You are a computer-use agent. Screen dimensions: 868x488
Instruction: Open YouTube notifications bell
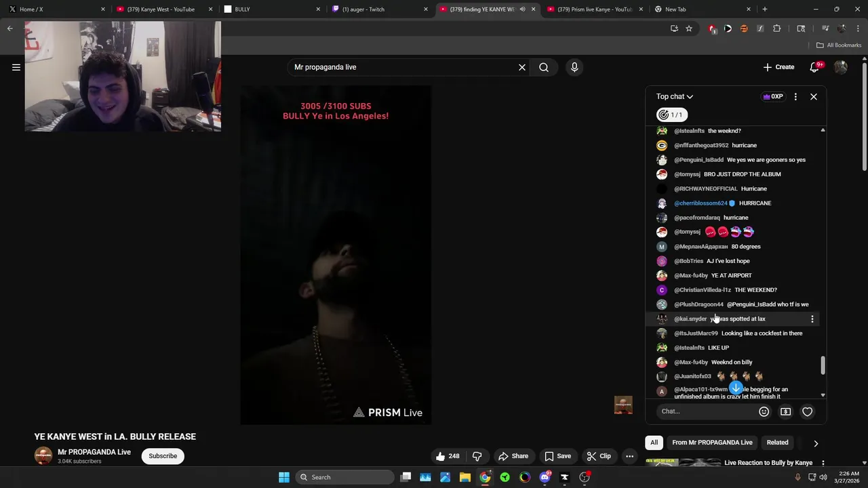[x=815, y=67]
